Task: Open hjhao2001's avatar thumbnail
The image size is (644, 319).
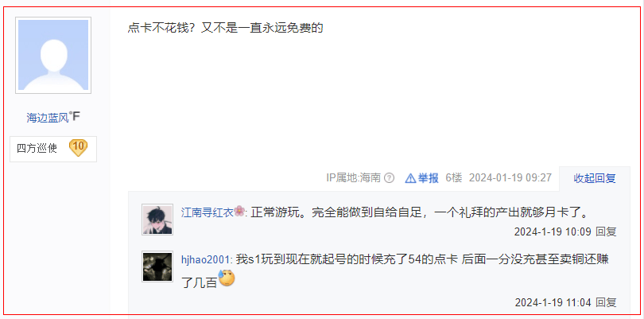Action: (x=157, y=266)
